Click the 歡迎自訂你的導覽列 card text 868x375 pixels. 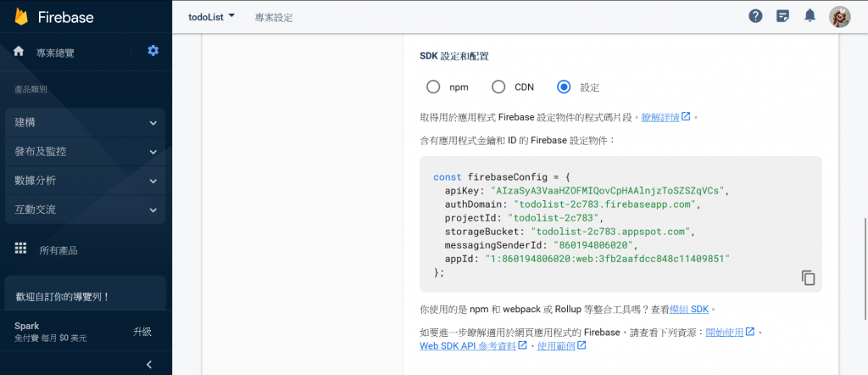(62, 297)
